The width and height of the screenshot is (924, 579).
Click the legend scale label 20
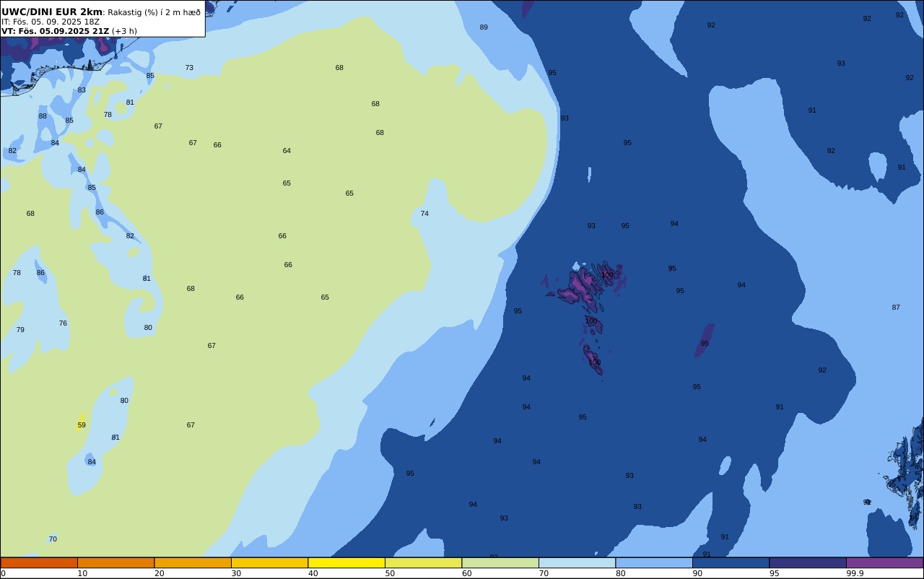pos(160,573)
